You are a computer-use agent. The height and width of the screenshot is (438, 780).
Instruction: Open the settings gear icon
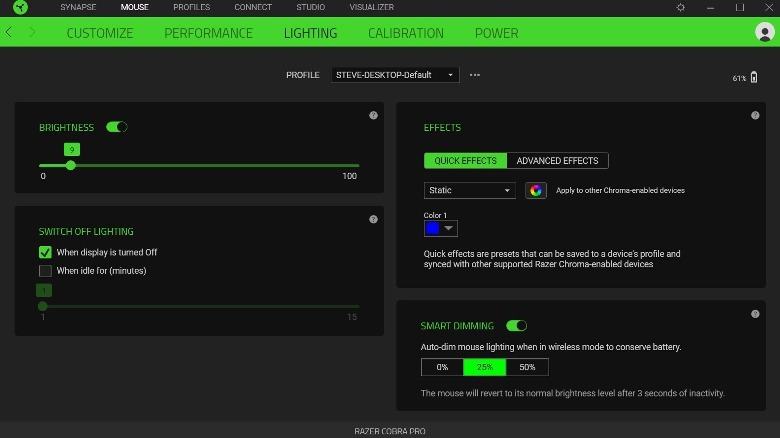pyautogui.click(x=681, y=7)
